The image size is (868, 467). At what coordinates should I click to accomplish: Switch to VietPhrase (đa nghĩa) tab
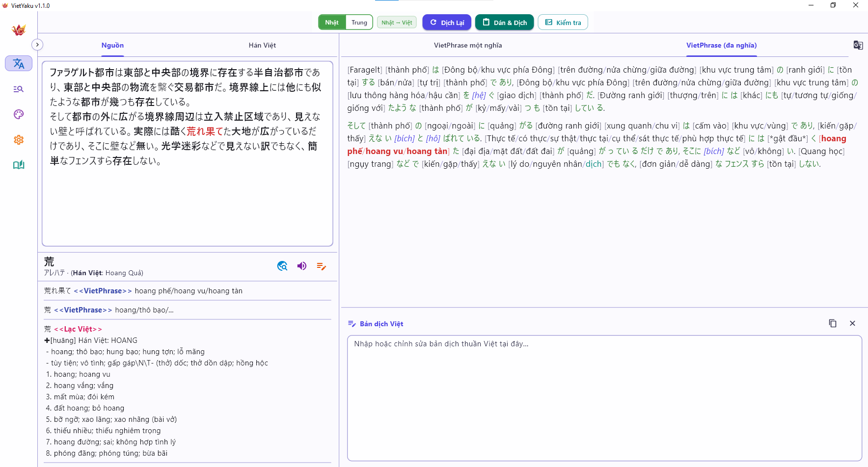721,45
